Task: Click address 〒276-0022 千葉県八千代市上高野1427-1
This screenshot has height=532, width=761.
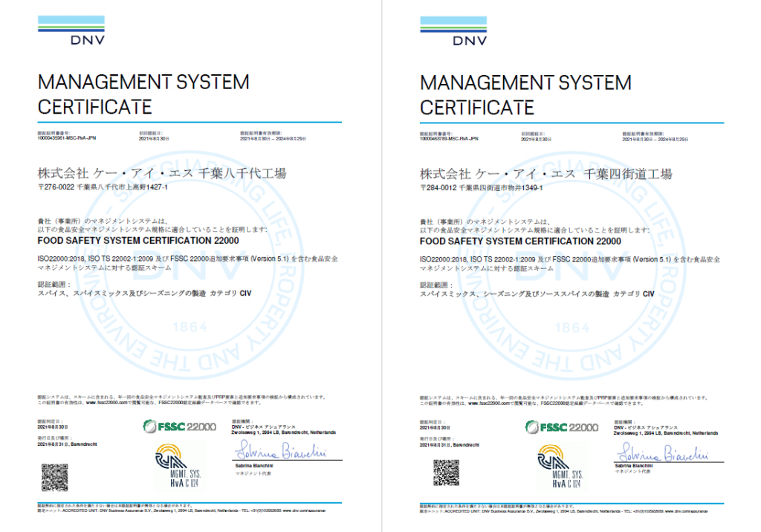Action: (103, 187)
